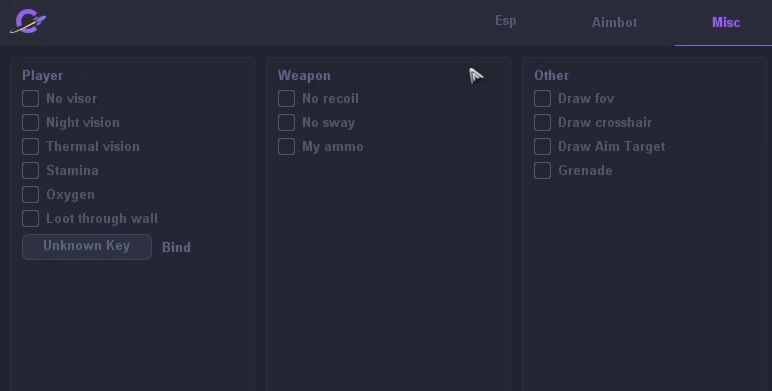Turn on Thermal vision checkbox
Screen dimensions: 772x391
click(x=31, y=147)
